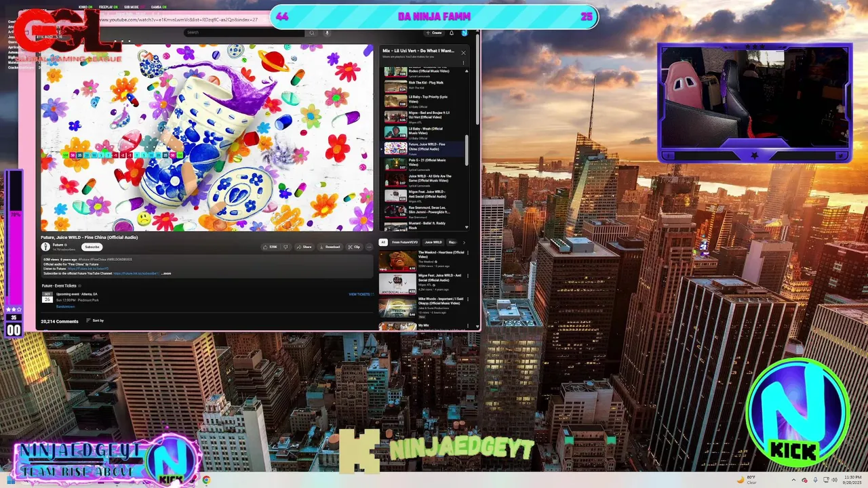Start voice search with the microphone icon
868x488 pixels.
pos(327,33)
